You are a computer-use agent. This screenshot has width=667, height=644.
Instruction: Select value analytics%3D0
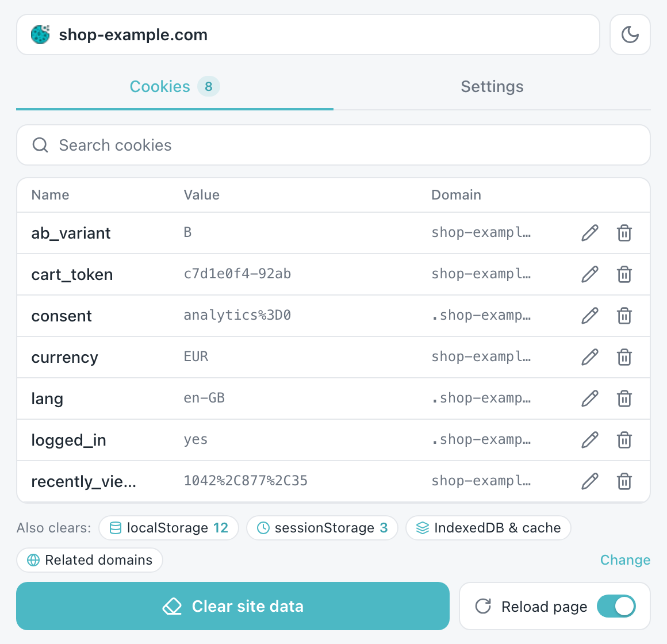237,315
